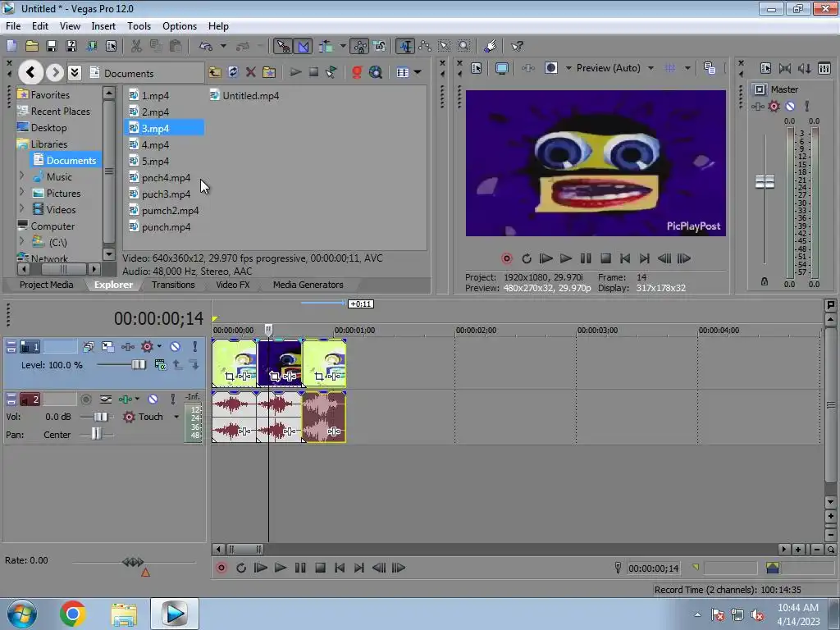Image resolution: width=840 pixels, height=630 pixels.
Task: Mute audio track 2
Action: [x=153, y=399]
